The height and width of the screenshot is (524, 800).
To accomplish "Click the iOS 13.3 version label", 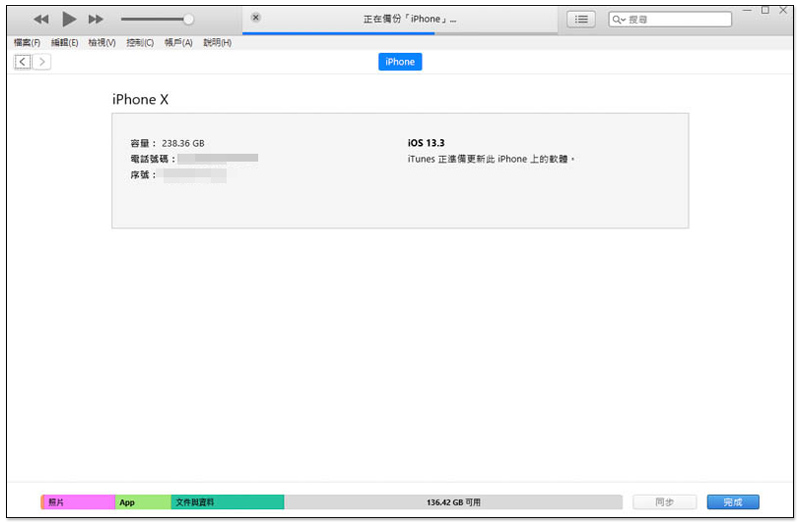I will 426,143.
